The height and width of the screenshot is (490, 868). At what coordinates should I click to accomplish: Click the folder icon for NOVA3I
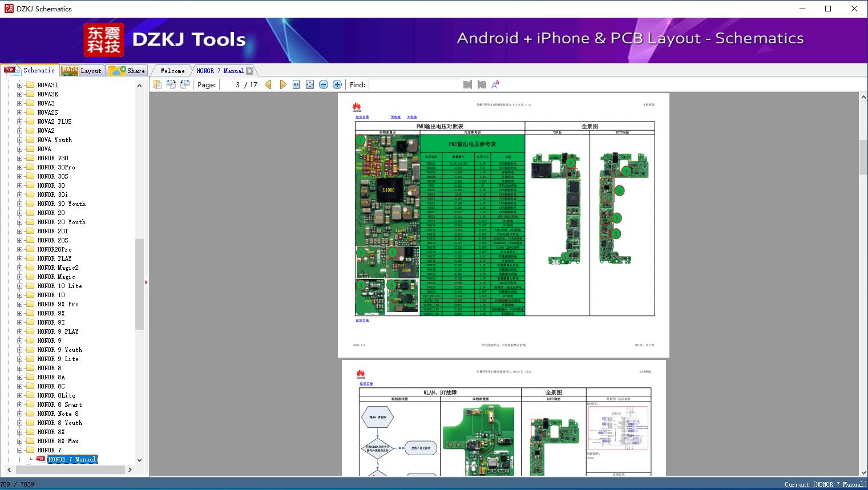[30, 85]
